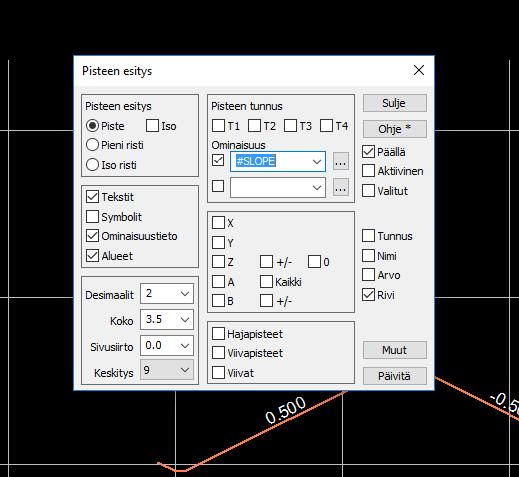Click the empty second Ominaisuus field
Viewport: 519px width, 477px height.
[x=278, y=187]
